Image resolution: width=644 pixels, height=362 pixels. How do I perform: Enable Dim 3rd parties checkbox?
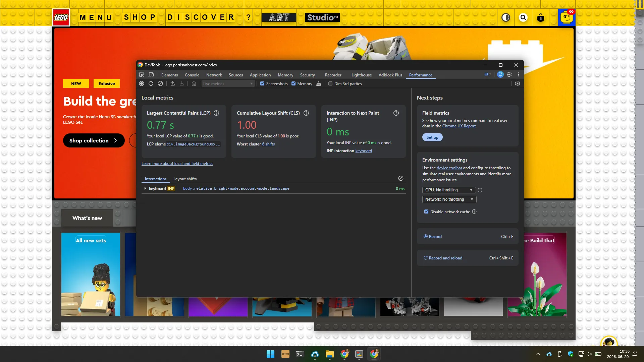click(330, 83)
